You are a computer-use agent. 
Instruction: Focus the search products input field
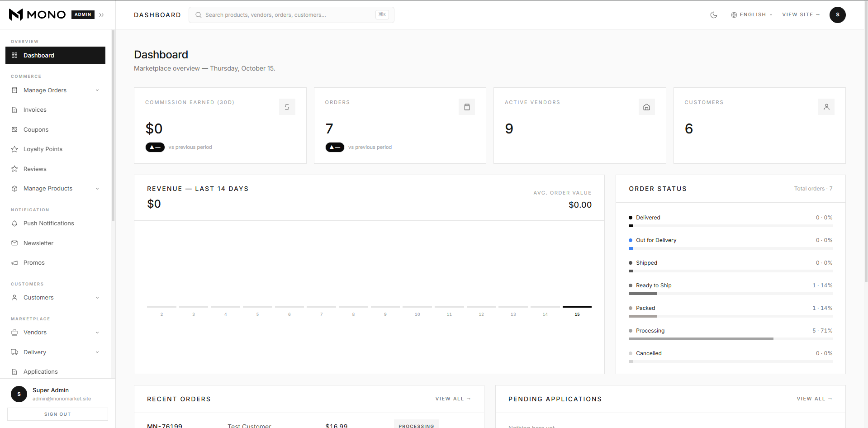(291, 15)
